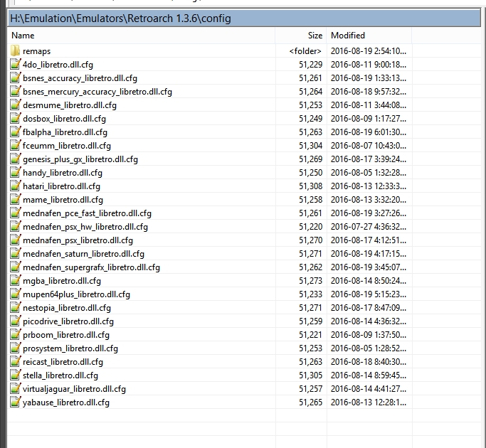Click the mednafen_pce_fast_libretro.dll.cfg file icon
The width and height of the screenshot is (486, 448).
[x=15, y=213]
